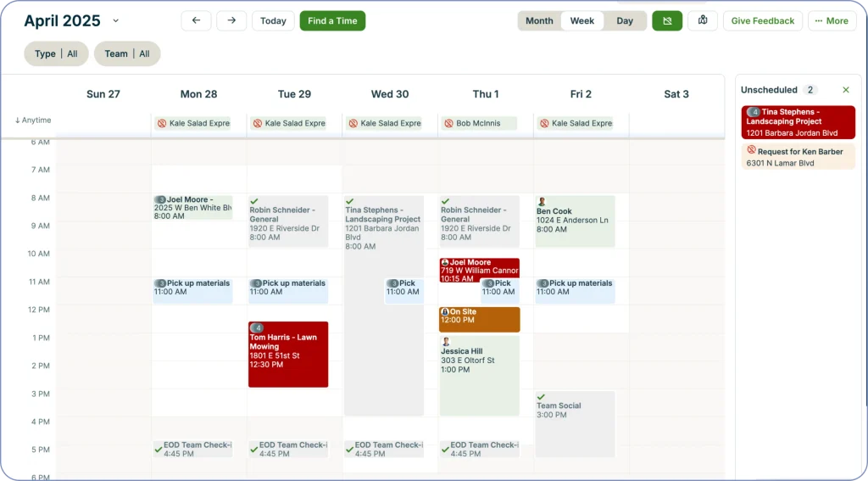Toggle the green calendar visibility icon button
Image resolution: width=868 pixels, height=481 pixels.
pos(667,20)
